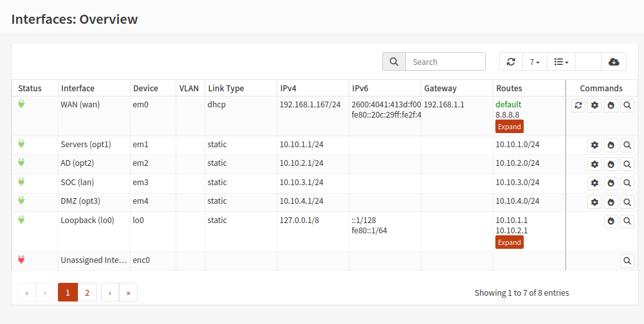The image size is (644, 324).
Task: Go to page 2 of entries
Action: (x=87, y=292)
